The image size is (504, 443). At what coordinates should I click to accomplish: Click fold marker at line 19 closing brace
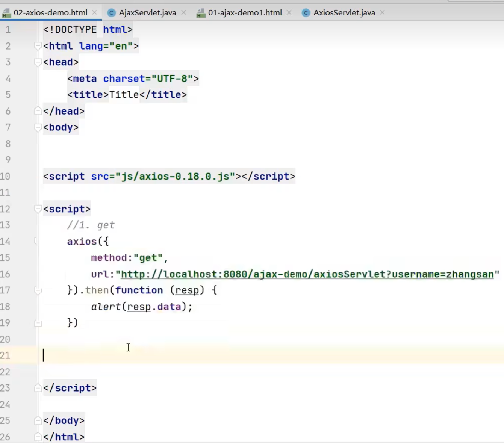coord(38,323)
